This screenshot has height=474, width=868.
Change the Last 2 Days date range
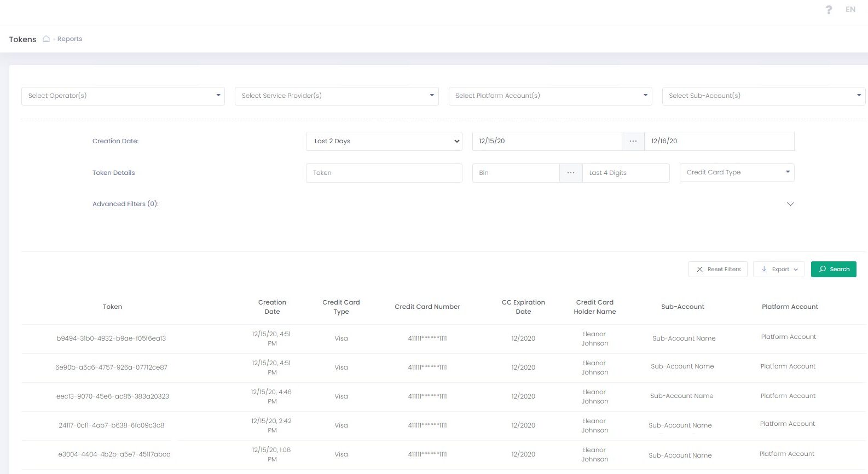point(384,141)
